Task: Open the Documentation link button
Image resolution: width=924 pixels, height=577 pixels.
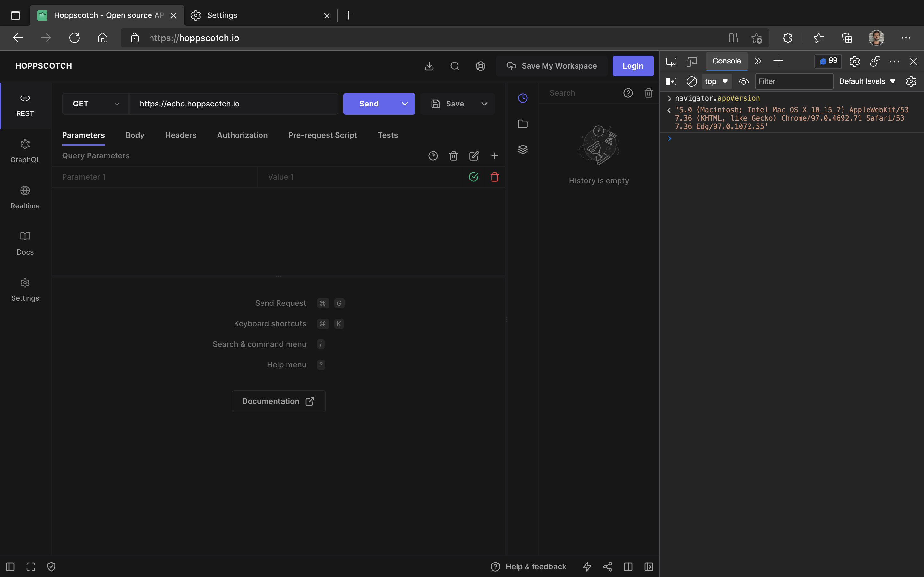Action: (x=278, y=401)
